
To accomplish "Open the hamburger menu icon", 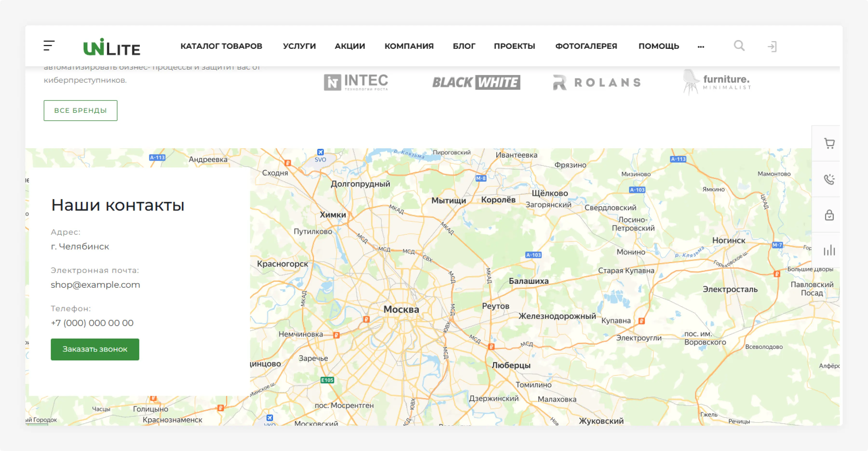I will [49, 46].
